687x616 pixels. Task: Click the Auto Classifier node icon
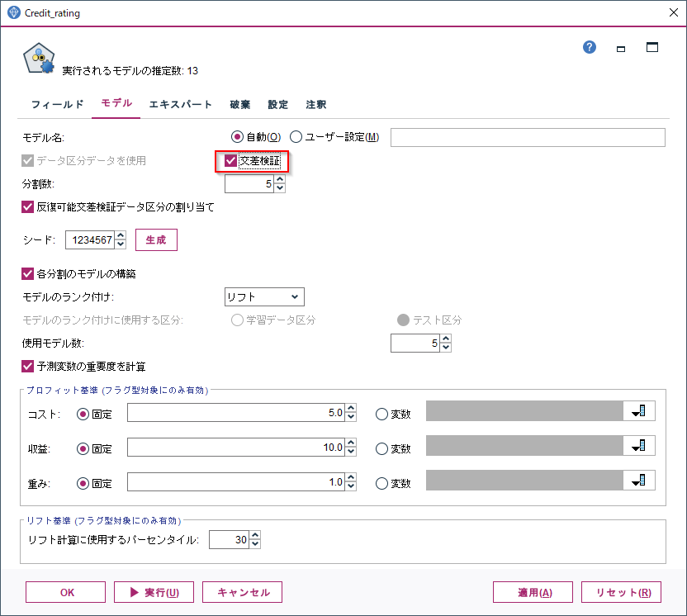(39, 59)
